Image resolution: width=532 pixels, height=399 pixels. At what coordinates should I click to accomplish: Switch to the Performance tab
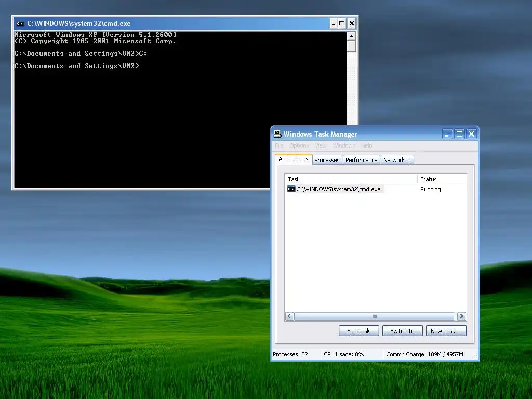(362, 160)
